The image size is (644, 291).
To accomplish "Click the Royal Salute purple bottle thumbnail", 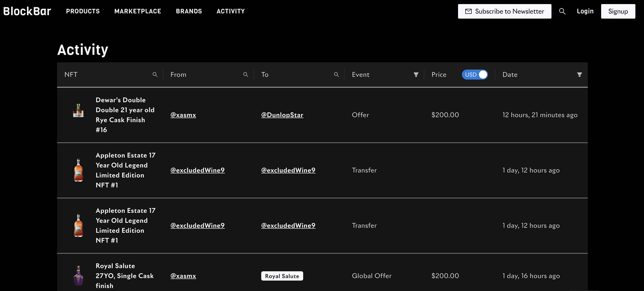I will pyautogui.click(x=78, y=276).
